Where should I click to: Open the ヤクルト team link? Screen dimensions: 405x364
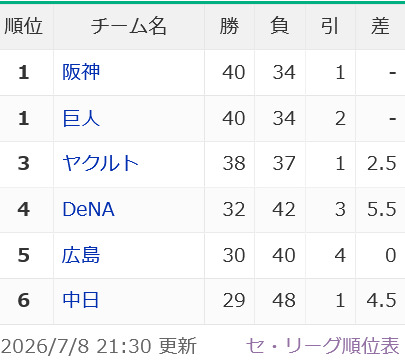[100, 163]
